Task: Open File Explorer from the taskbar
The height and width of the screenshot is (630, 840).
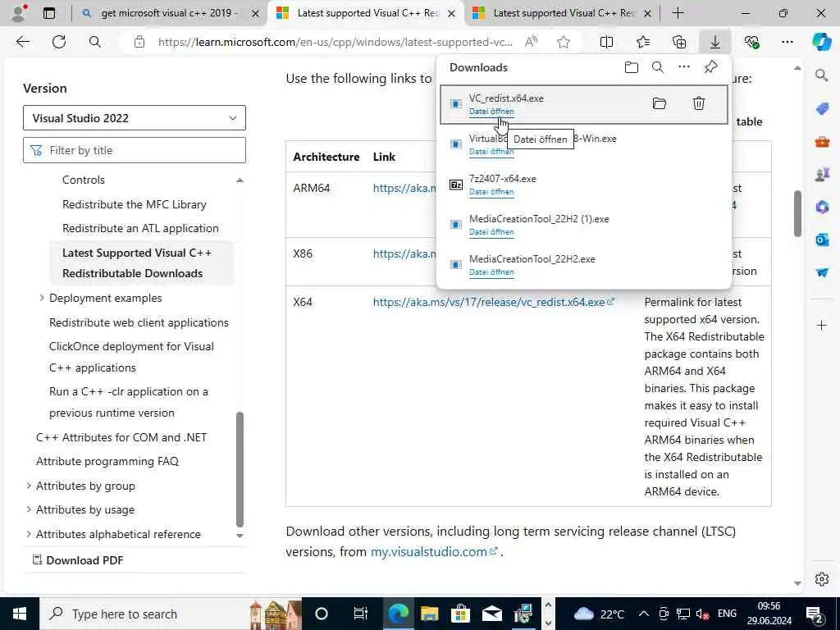Action: coord(429,614)
